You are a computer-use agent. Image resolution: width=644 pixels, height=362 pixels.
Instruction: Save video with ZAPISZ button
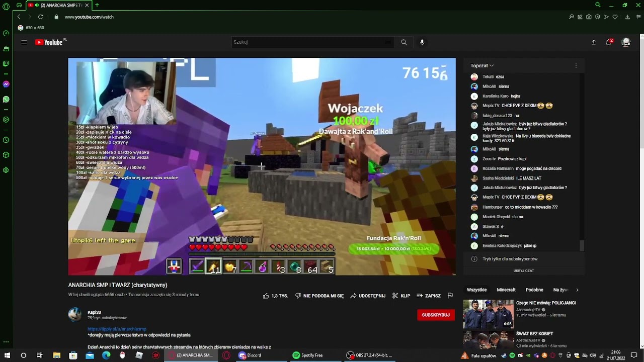pyautogui.click(x=429, y=296)
